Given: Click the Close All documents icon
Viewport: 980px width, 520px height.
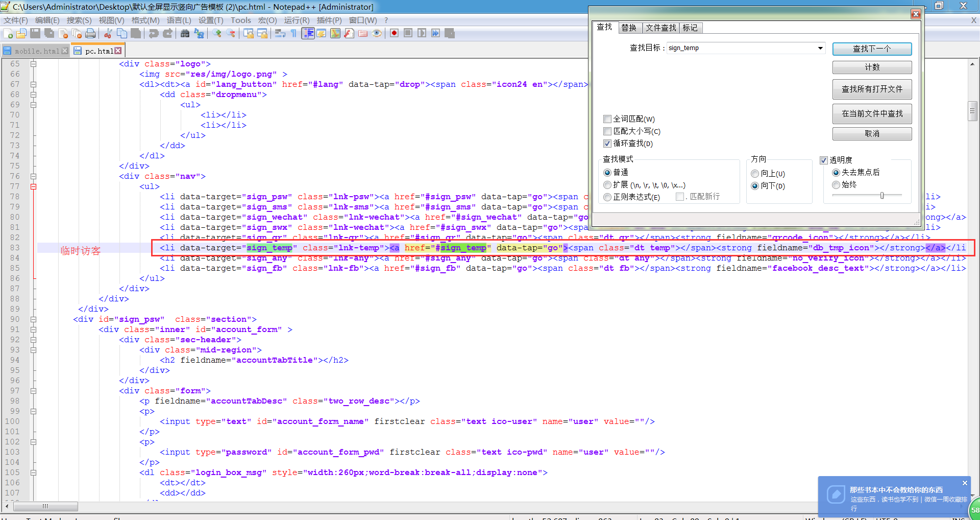Looking at the screenshot, I should 77,33.
